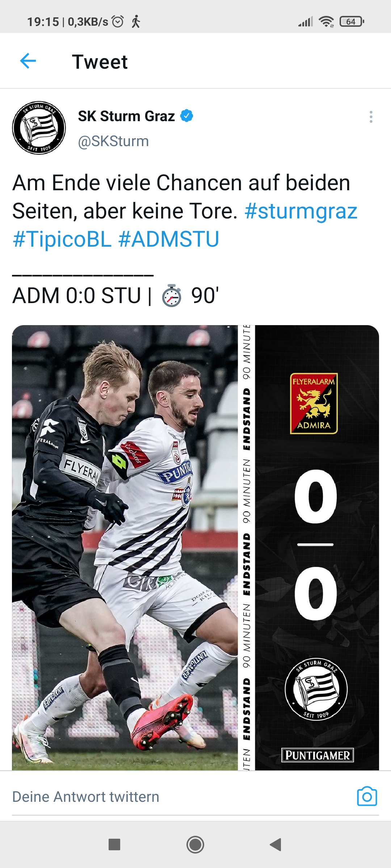Tap the Admira club logo in image
The image size is (391, 868).
click(x=314, y=403)
